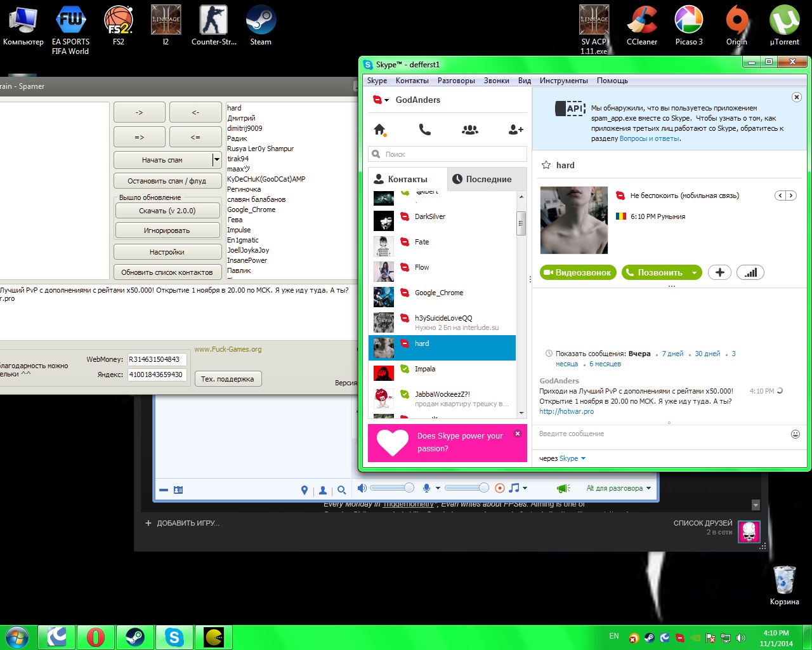Open the emoticon picker in message box
Image resolution: width=812 pixels, height=650 pixels.
point(796,434)
